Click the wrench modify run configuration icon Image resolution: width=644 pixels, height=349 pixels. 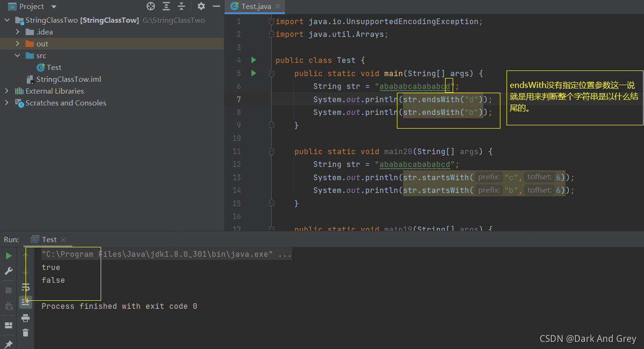(x=9, y=271)
